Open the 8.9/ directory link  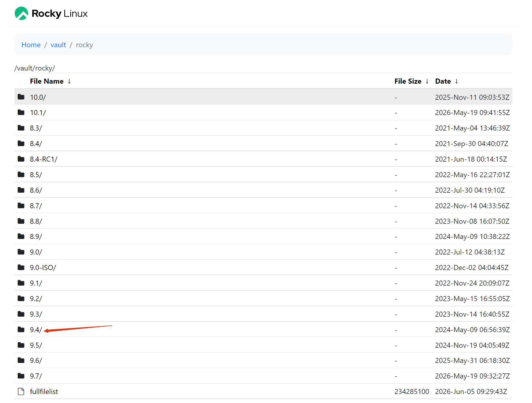pos(36,237)
